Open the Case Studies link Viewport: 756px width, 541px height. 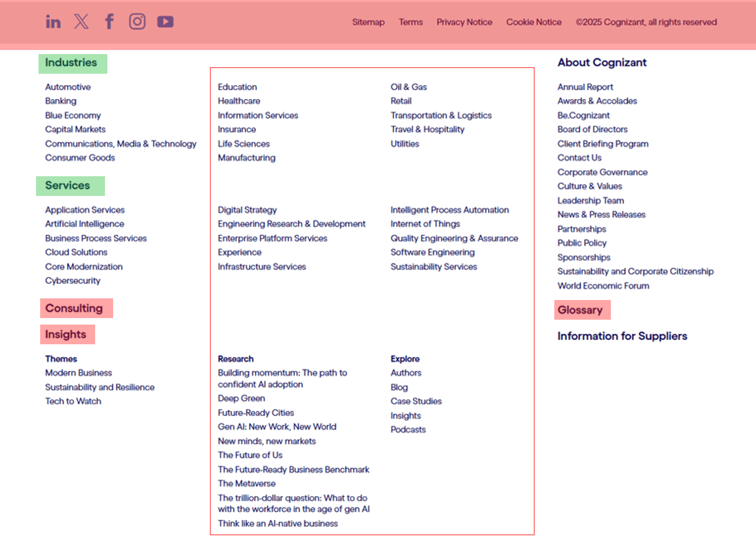[x=416, y=401]
